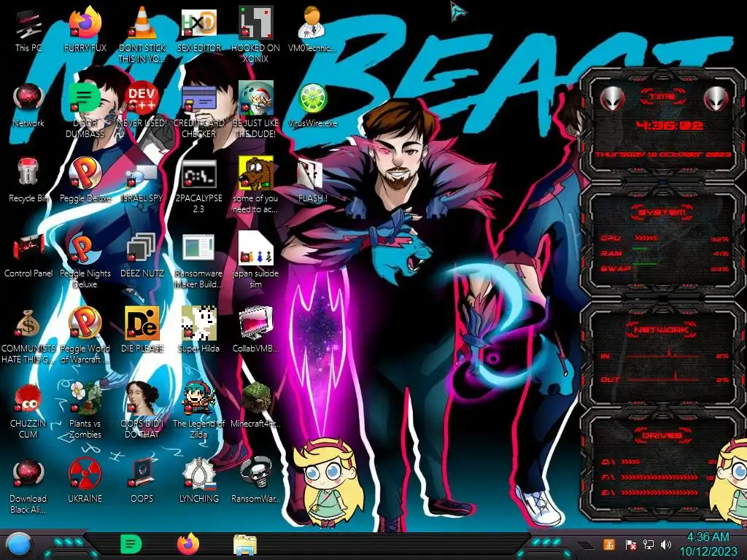Click the RAM usage bar in System widget
The height and width of the screenshot is (560, 747).
(x=640, y=249)
